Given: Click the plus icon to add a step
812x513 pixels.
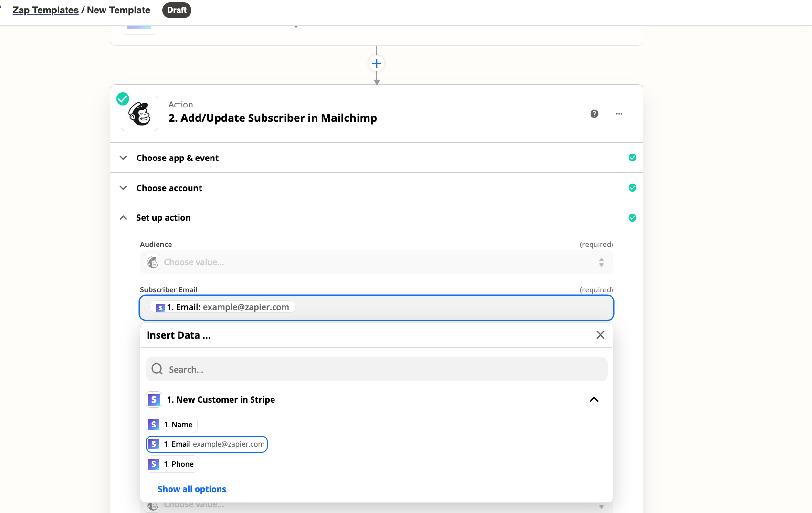Looking at the screenshot, I should 377,64.
